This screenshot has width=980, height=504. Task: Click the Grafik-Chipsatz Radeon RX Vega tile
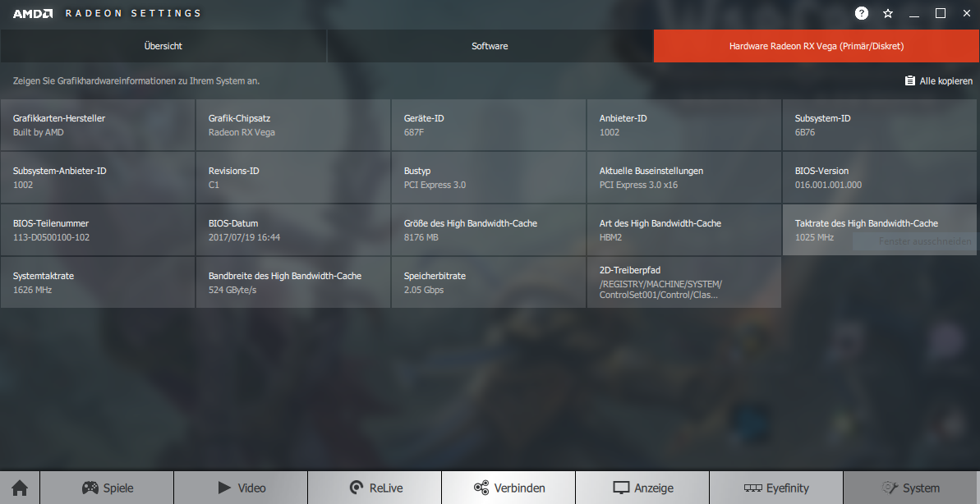pos(293,125)
